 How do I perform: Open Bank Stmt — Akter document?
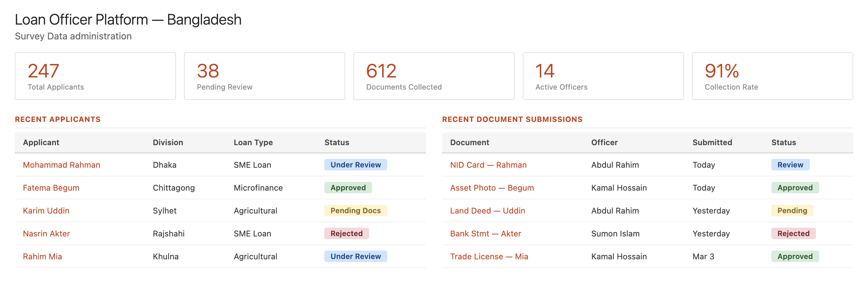coord(485,234)
